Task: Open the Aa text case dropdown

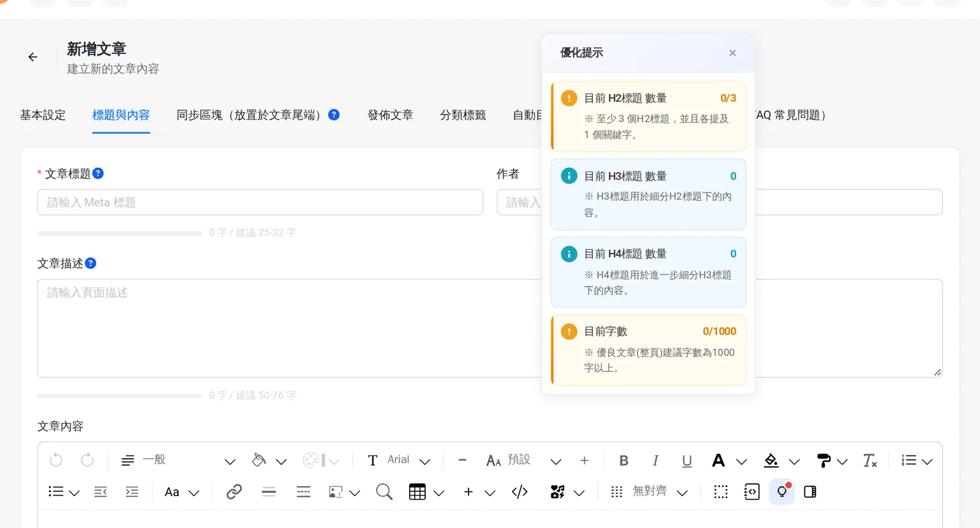Action: click(182, 492)
